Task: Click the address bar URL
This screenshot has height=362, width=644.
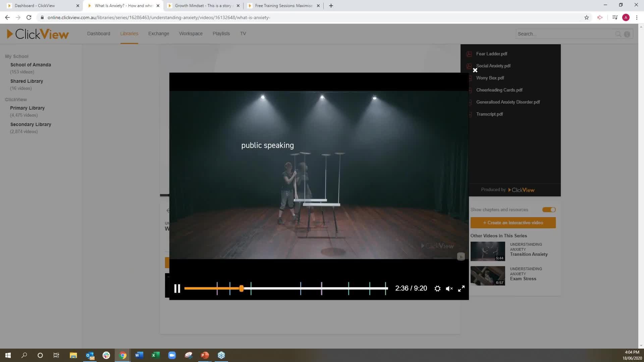Action: coord(159,17)
